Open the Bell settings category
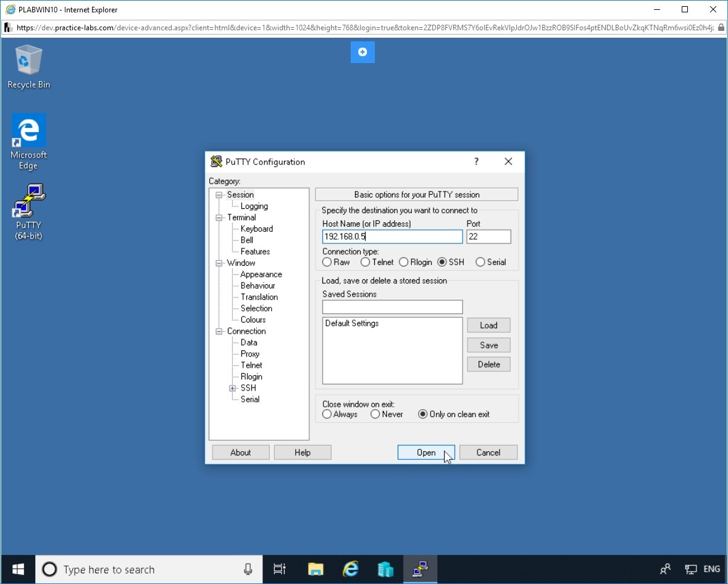This screenshot has height=584, width=728. (x=246, y=240)
